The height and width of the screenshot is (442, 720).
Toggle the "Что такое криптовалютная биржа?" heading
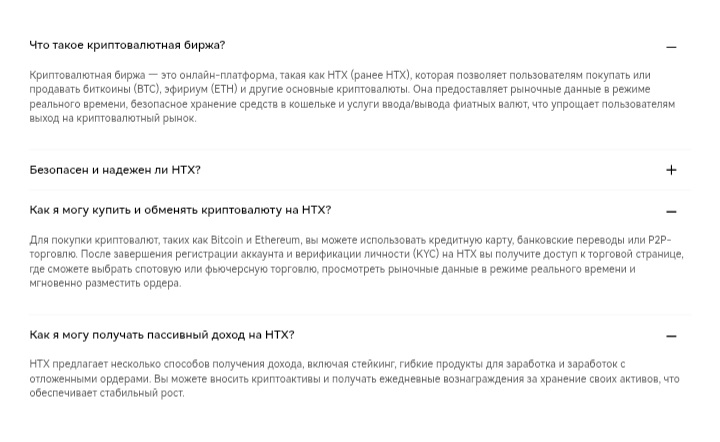tap(127, 45)
